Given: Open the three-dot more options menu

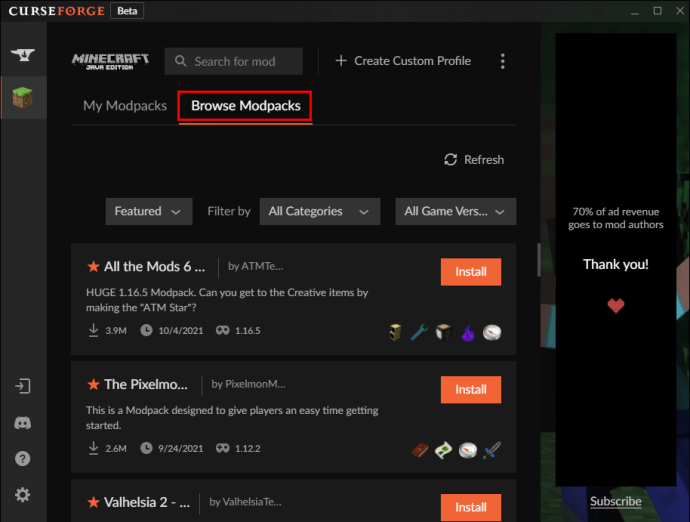Looking at the screenshot, I should [x=502, y=61].
